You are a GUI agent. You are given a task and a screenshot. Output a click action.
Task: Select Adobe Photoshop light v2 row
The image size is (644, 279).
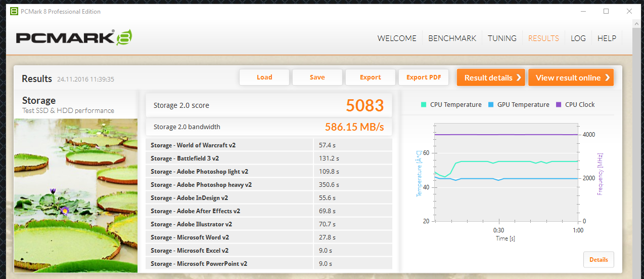pyautogui.click(x=269, y=172)
